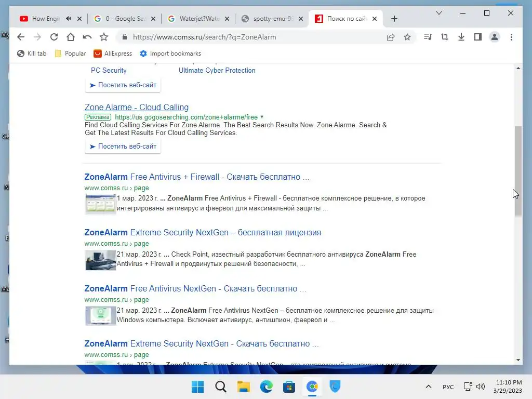The width and height of the screenshot is (532, 399).
Task: Open ZoneAlarm Free Antivirus + Firewall result
Action: pos(197,177)
